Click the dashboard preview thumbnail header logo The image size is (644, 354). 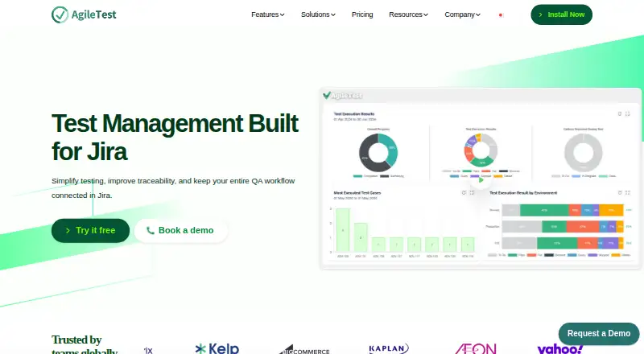(x=343, y=96)
